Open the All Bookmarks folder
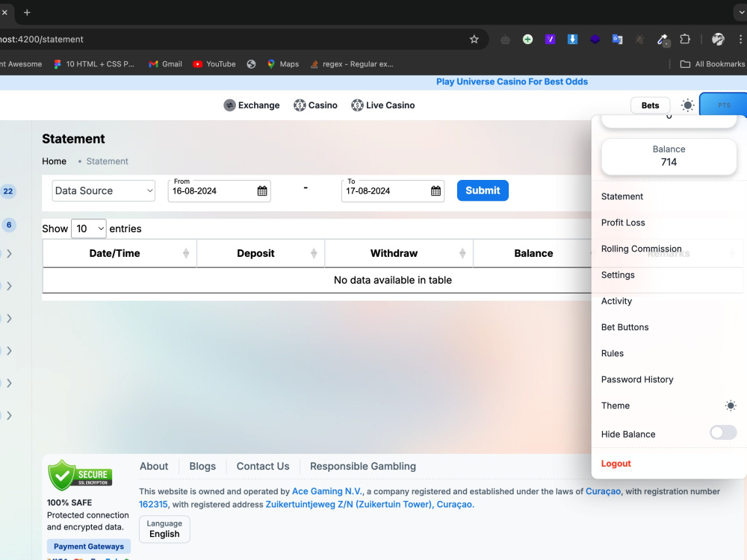This screenshot has height=560, width=747. point(712,64)
